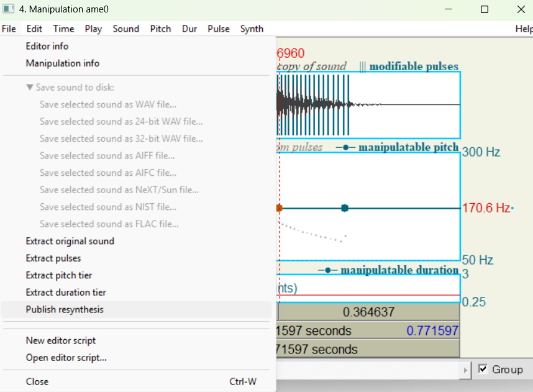The height and width of the screenshot is (392, 533).
Task: Select Save selected sound as 24-bit WAV file
Action: click(x=136, y=121)
